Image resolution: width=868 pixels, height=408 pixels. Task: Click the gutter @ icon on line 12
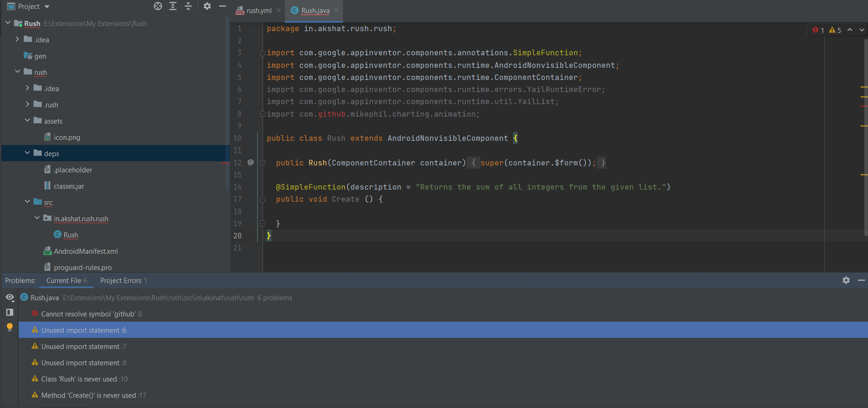coord(250,162)
